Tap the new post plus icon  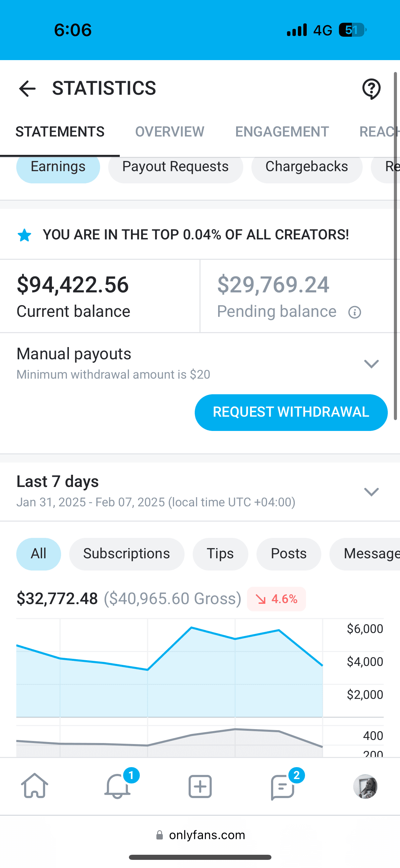coord(200,786)
